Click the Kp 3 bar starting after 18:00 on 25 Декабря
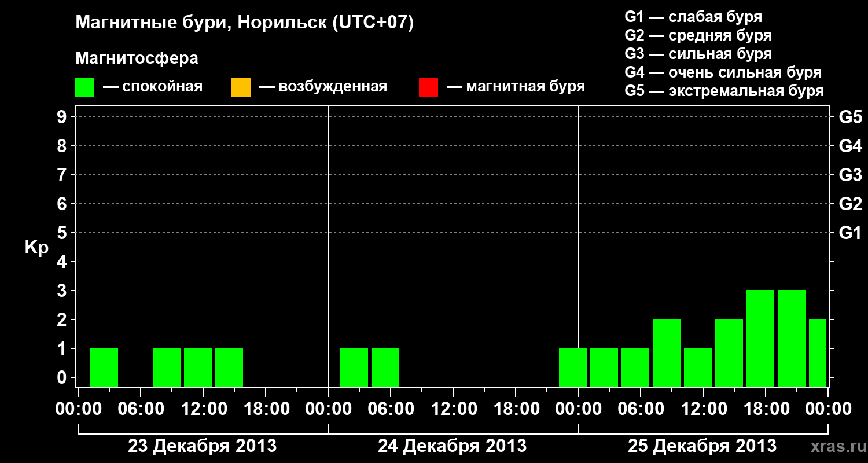Screen dimensions: 868x463 (x=792, y=338)
